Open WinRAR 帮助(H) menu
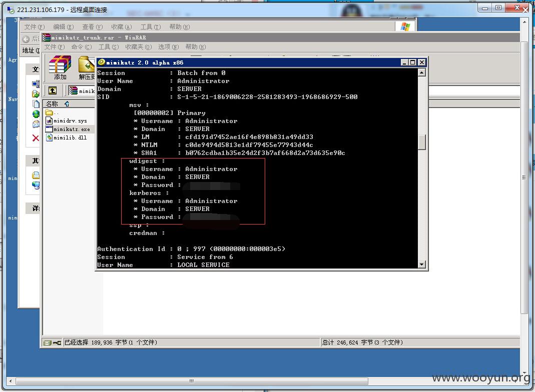The image size is (535, 392). point(196,47)
